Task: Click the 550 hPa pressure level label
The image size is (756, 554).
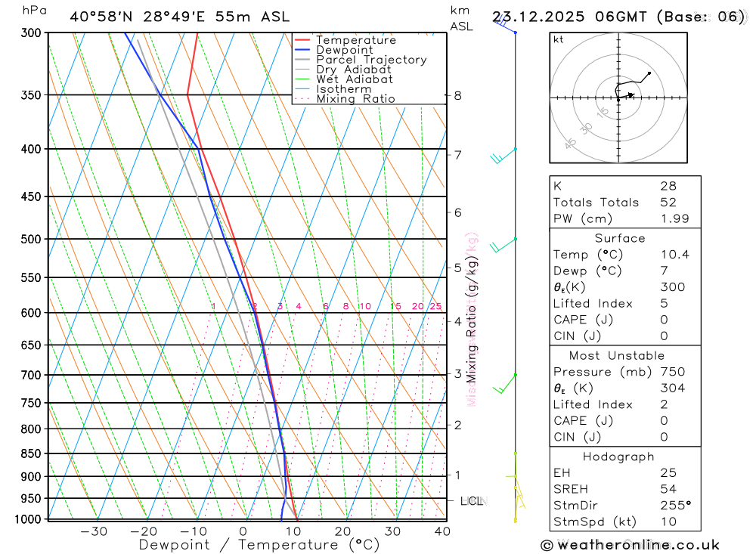Action: [x=31, y=277]
